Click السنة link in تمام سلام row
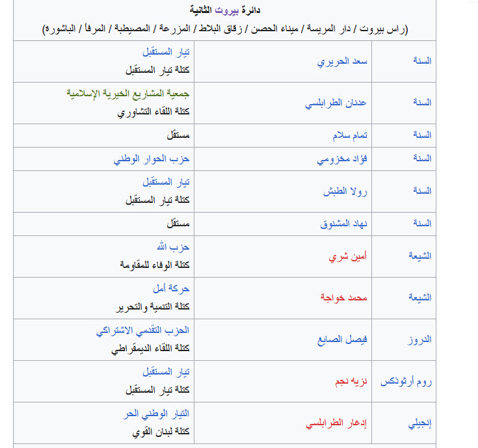The height and width of the screenshot is (448, 478). tap(422, 135)
